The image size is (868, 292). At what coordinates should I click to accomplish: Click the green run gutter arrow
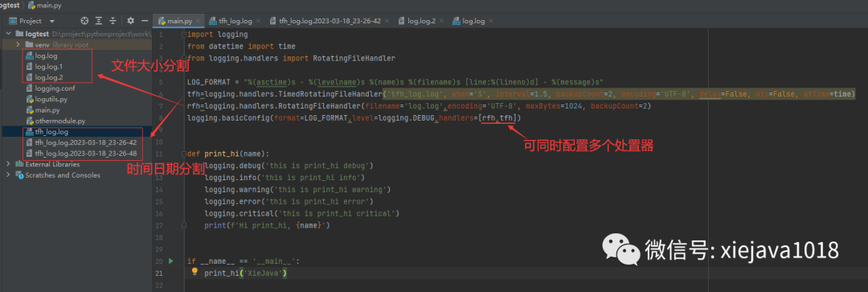170,261
